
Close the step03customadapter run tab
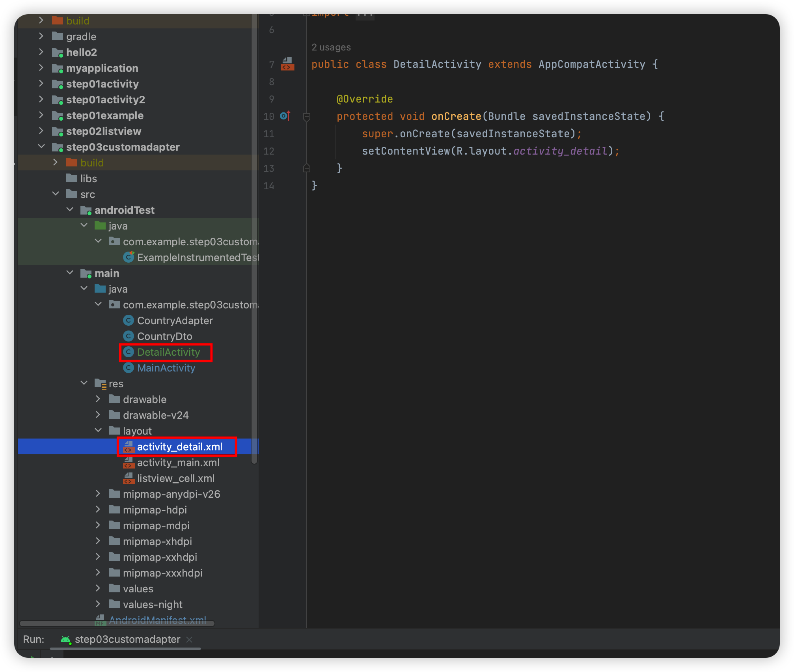189,639
